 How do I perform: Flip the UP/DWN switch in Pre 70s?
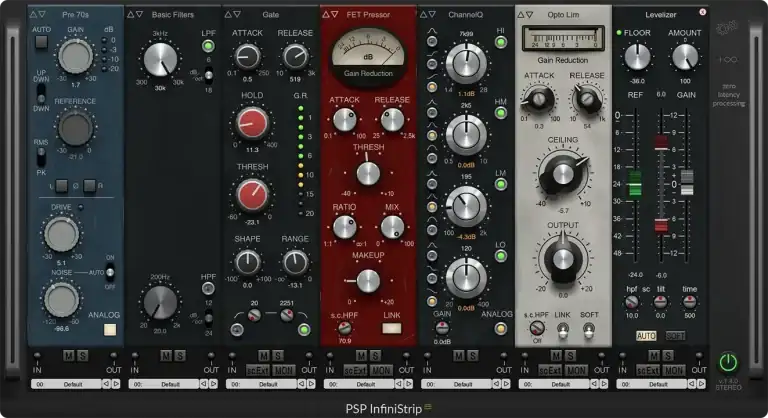click(41, 93)
